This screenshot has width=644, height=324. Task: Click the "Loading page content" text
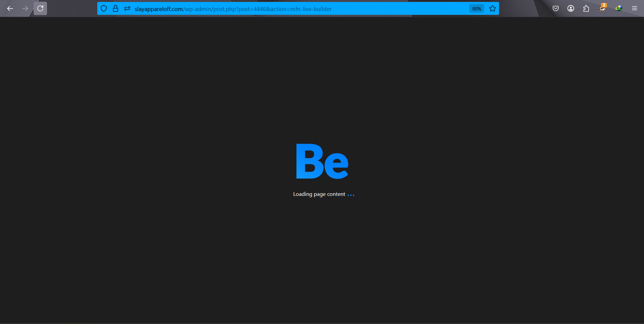click(319, 194)
